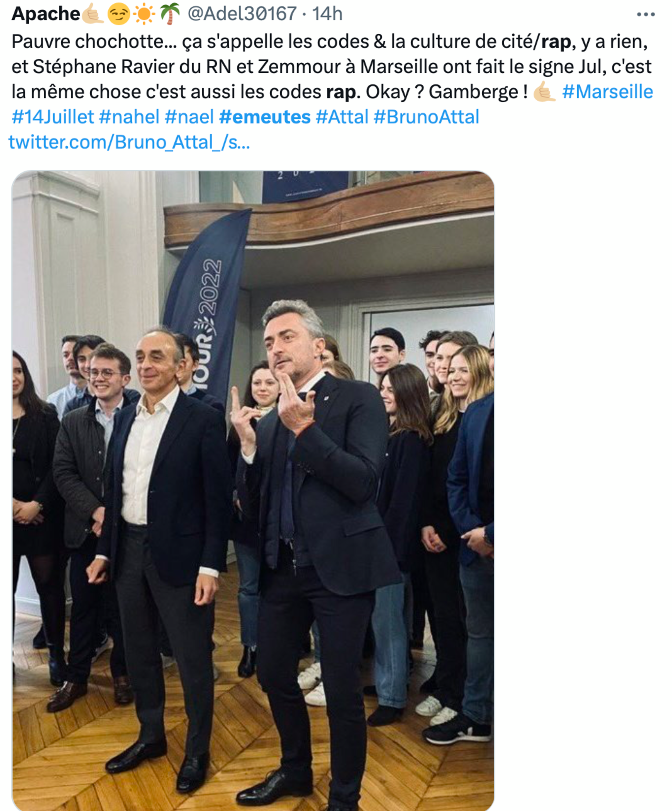Open the @Adel30167 handle profile
Viewport: 672px width, 811px height.
242,14
